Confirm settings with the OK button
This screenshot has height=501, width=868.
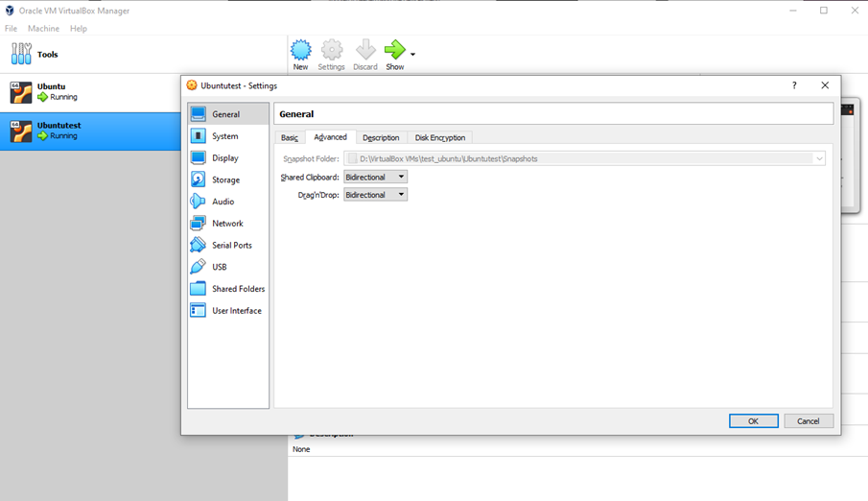pyautogui.click(x=754, y=421)
